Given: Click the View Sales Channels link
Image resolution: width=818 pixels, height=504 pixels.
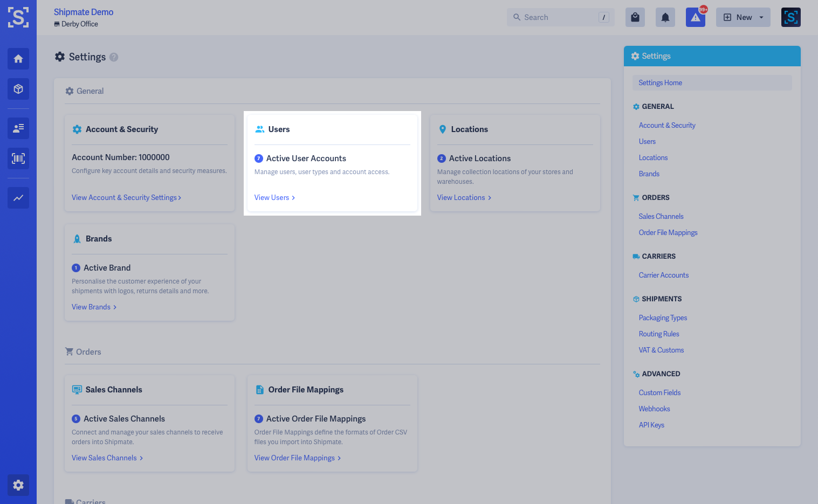Looking at the screenshot, I should [107, 458].
